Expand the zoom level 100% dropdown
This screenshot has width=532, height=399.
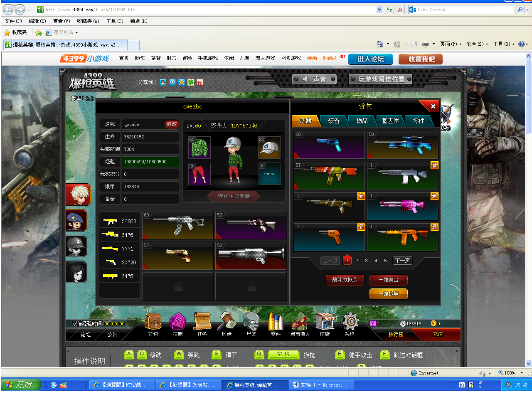[x=522, y=373]
